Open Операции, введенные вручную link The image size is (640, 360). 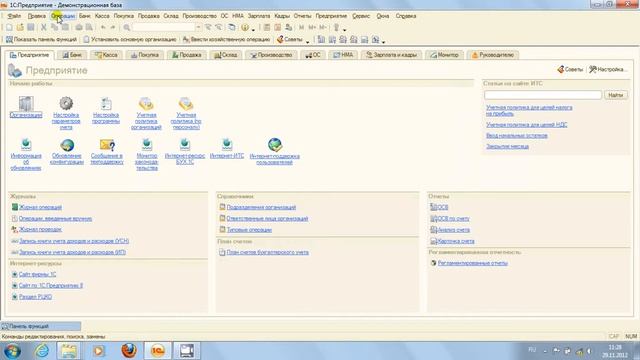pyautogui.click(x=55, y=219)
